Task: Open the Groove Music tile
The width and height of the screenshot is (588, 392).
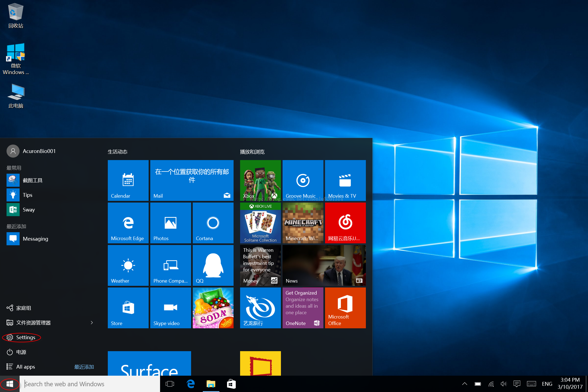Action: tap(303, 180)
